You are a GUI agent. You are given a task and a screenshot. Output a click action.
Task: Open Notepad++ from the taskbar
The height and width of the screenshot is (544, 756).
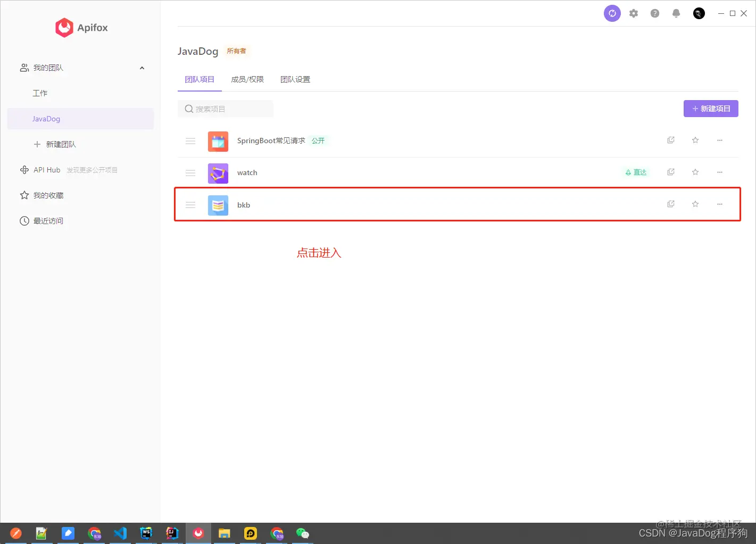(41, 533)
